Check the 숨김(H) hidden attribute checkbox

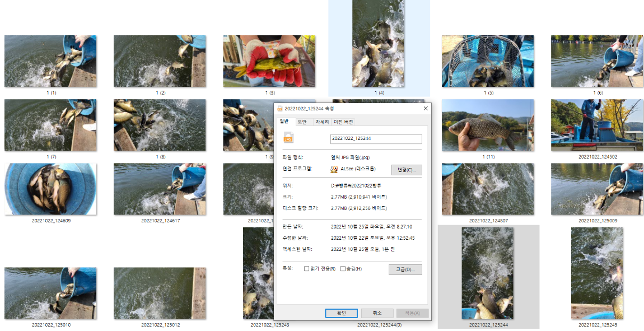pos(342,269)
